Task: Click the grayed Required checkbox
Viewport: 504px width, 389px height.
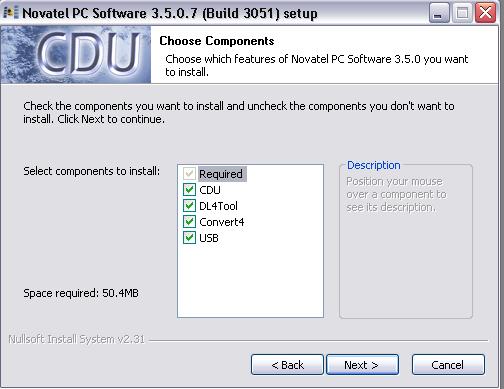Action: click(189, 174)
